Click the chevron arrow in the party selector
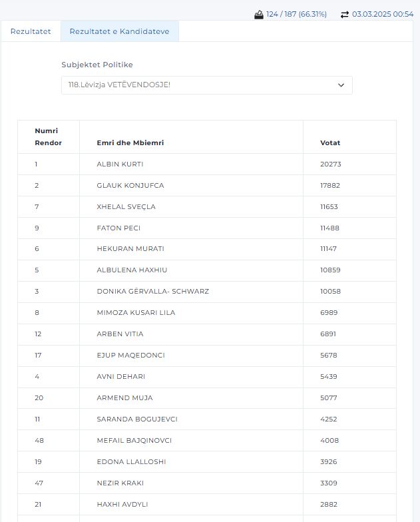 pyautogui.click(x=341, y=85)
